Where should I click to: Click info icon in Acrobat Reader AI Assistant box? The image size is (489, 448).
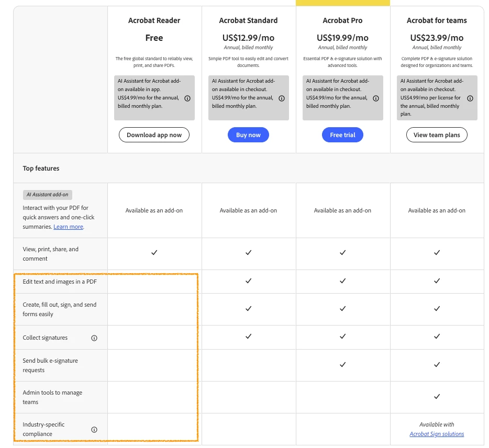[187, 98]
